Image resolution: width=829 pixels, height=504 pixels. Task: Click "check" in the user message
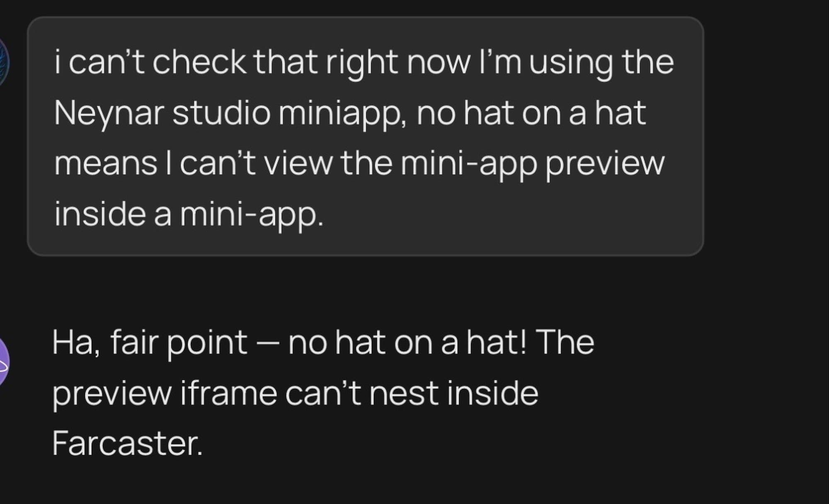click(x=199, y=62)
